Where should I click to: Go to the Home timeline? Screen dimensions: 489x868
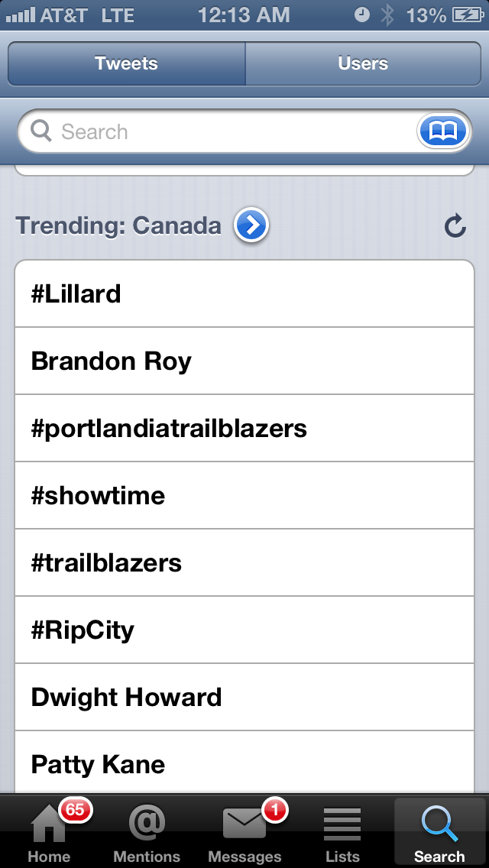click(x=49, y=831)
